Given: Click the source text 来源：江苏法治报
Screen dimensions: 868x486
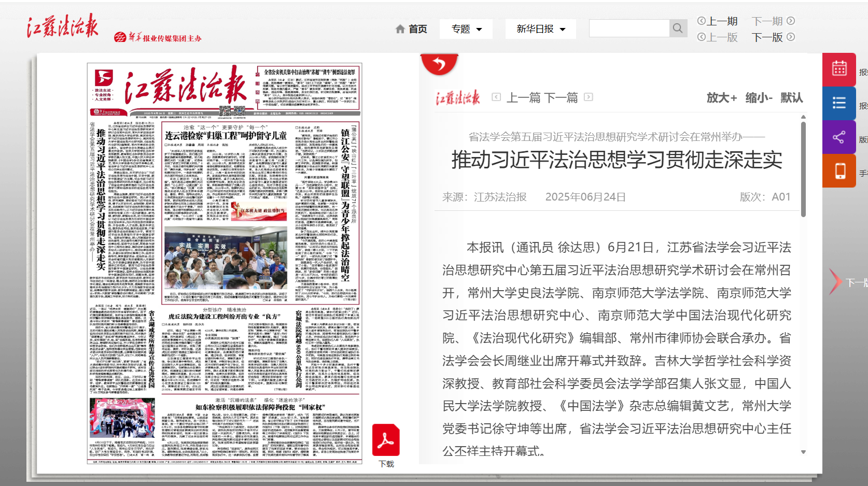Looking at the screenshot, I should tap(484, 197).
